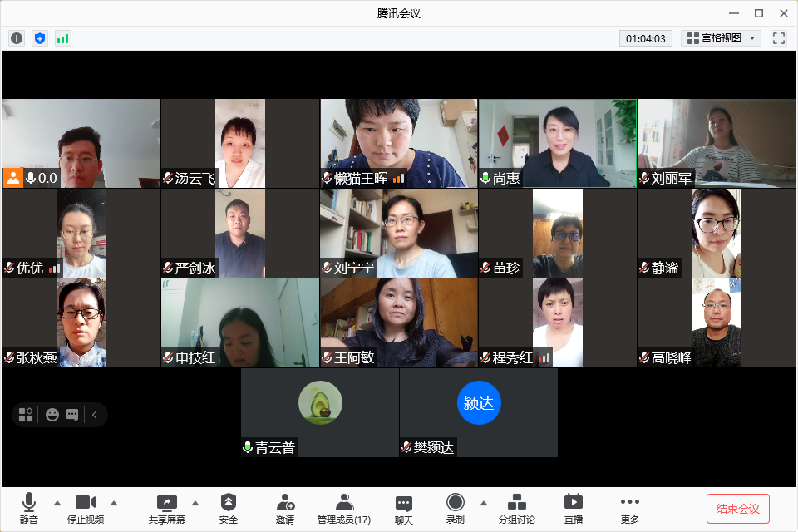
Task: Select video tile of 刘宁宁
Action: click(x=398, y=233)
